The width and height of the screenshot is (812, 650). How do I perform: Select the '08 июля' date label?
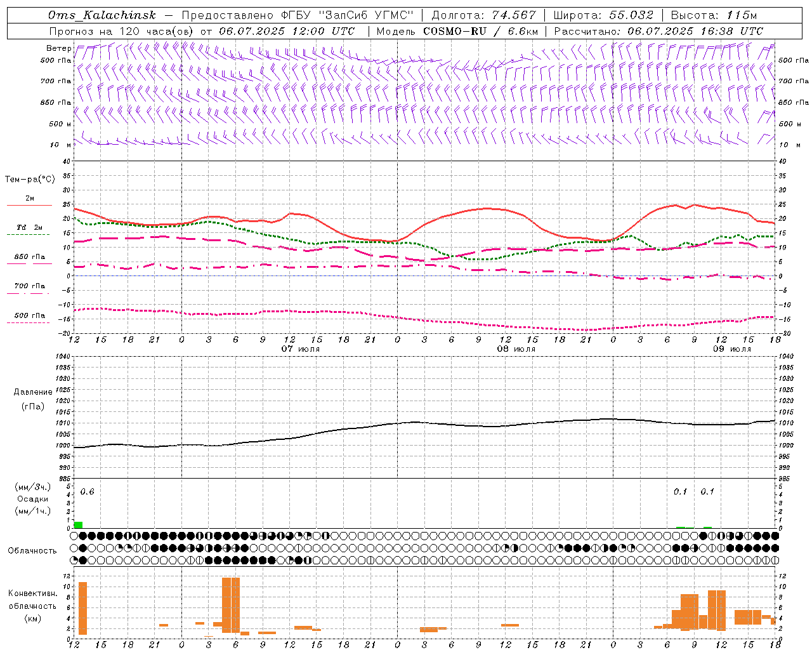516,349
